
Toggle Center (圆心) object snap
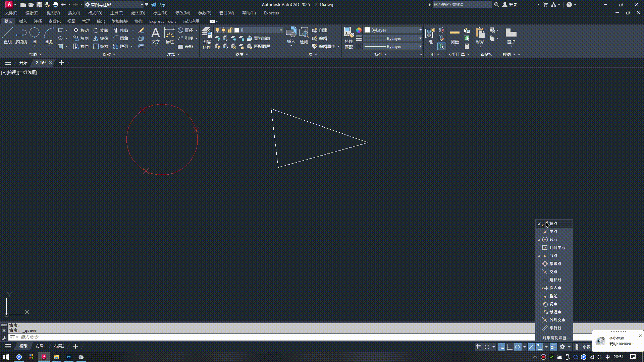click(x=554, y=240)
